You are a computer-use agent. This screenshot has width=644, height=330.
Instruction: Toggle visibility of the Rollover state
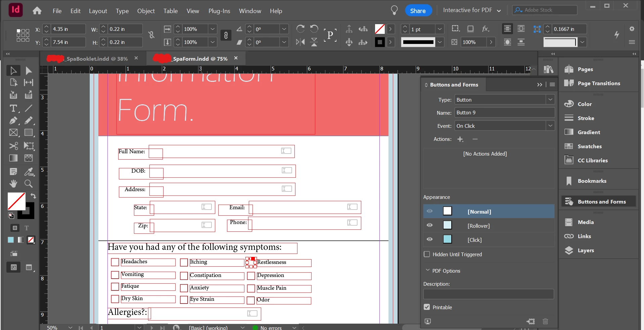click(429, 225)
